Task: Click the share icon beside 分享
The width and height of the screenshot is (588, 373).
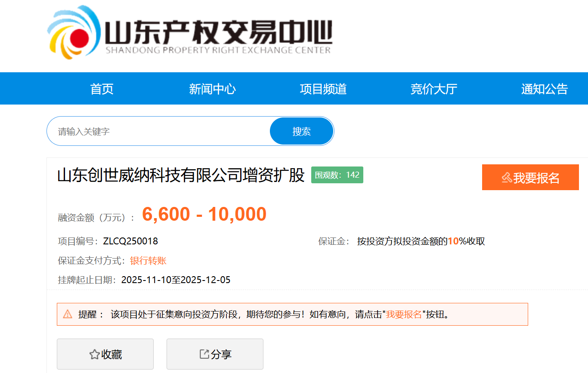Action: [x=204, y=354]
